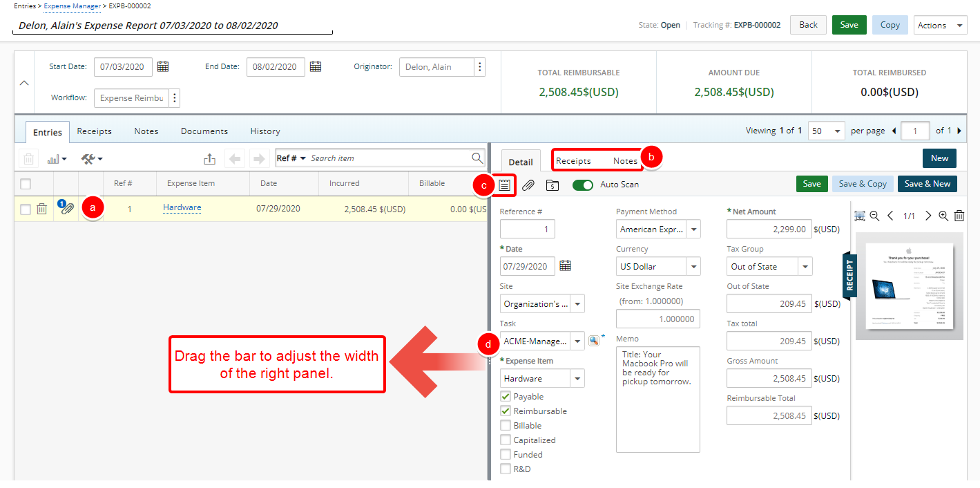Open the Payment Method dropdown
Image resolution: width=980 pixels, height=488 pixels.
693,229
